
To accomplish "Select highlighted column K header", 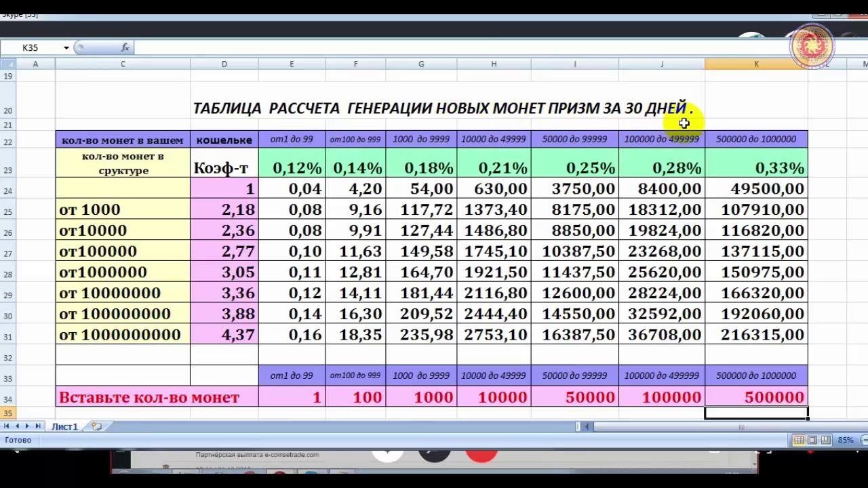I will (756, 64).
